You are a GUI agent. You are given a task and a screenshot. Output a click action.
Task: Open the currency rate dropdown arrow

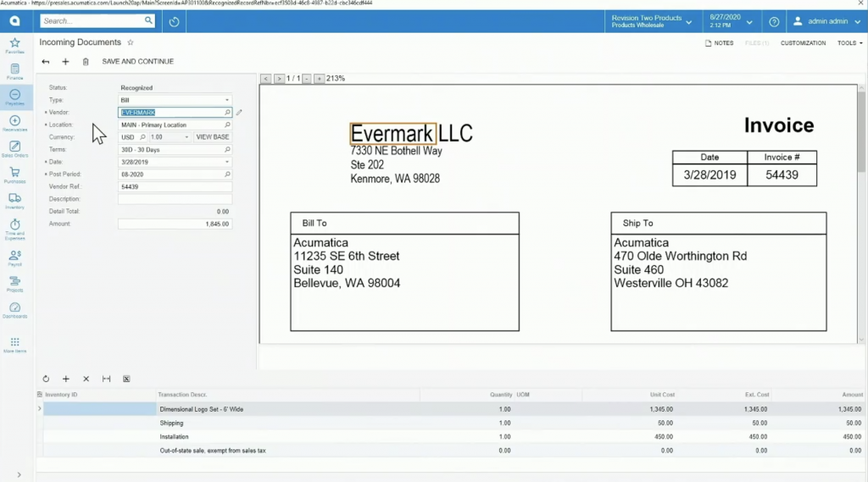tap(186, 137)
